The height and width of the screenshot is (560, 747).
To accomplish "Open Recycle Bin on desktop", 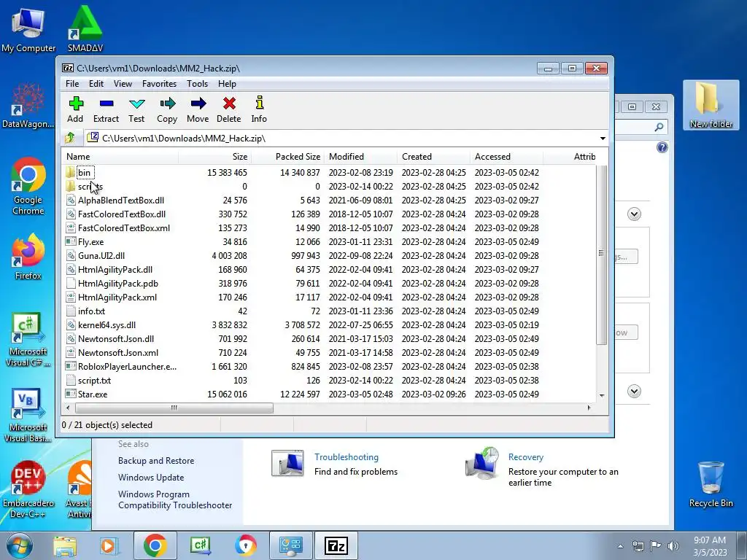I will pyautogui.click(x=711, y=484).
